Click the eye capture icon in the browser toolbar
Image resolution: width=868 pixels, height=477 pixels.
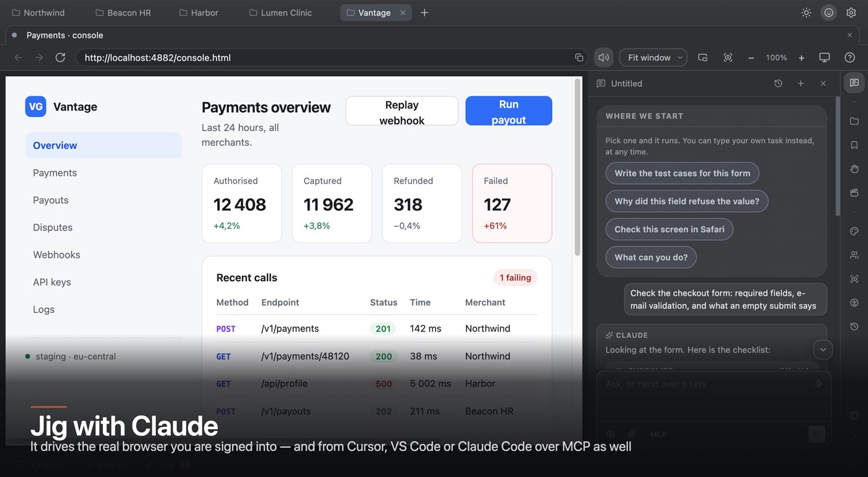coord(728,58)
